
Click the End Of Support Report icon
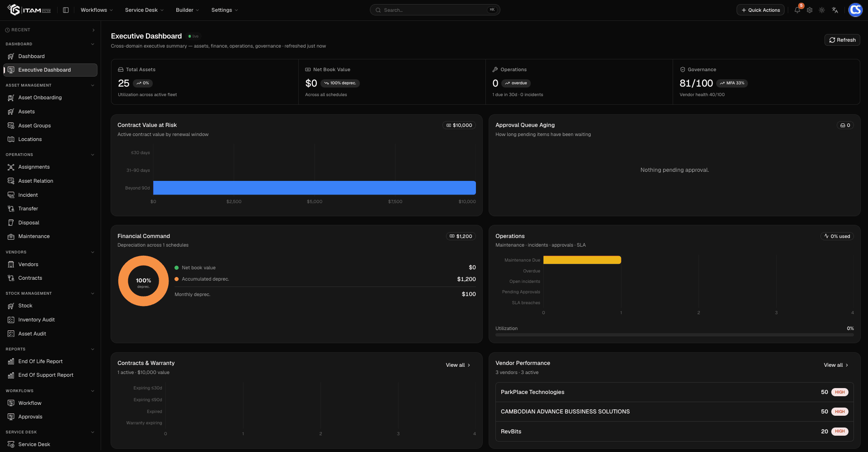pos(11,375)
